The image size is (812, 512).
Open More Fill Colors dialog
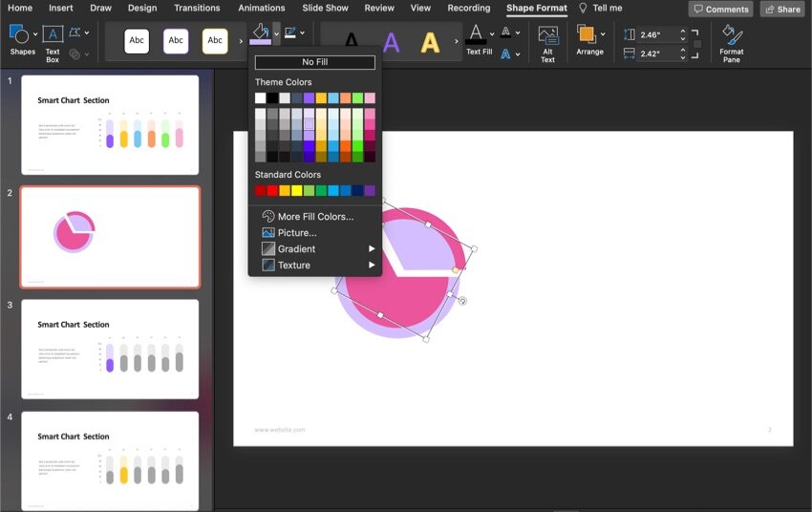315,217
